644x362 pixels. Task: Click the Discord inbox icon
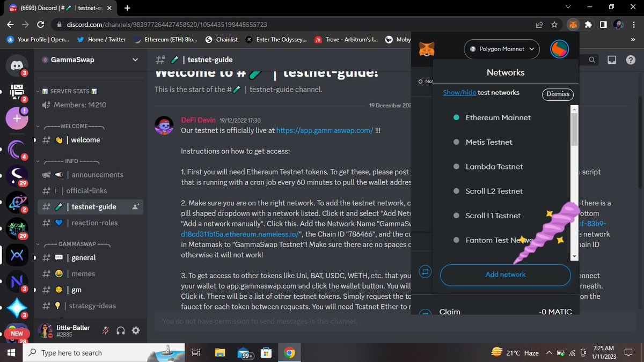click(x=612, y=60)
